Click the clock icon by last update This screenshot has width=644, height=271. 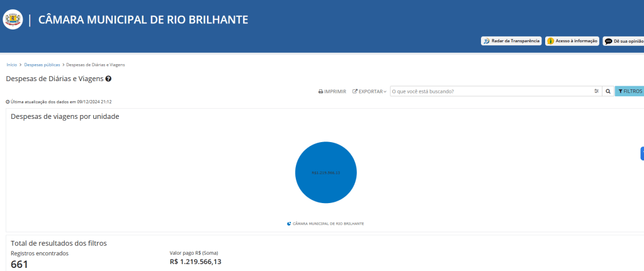[8, 101]
